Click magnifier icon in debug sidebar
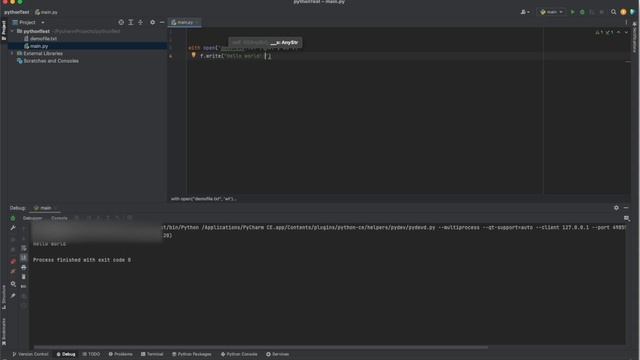640x360 pixels. click(13, 284)
